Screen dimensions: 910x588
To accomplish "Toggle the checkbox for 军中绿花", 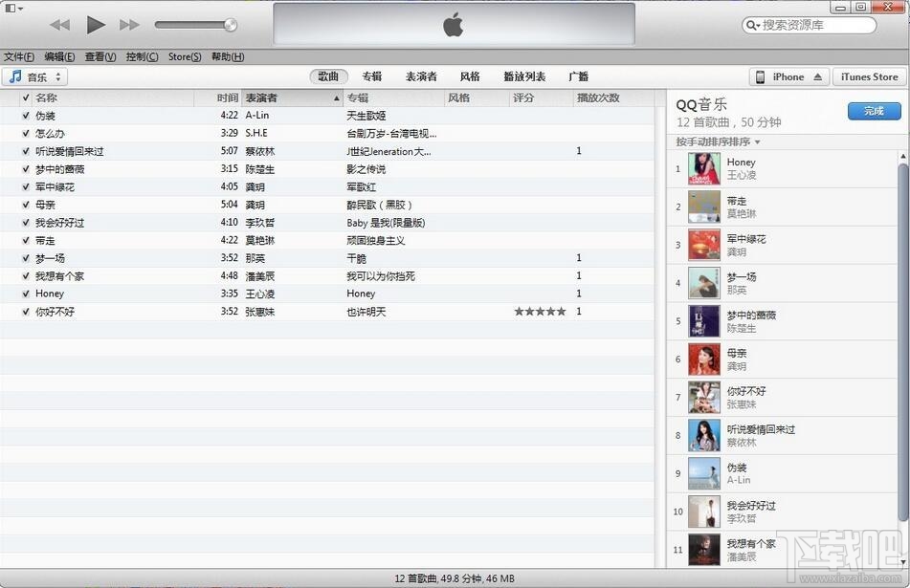I will click(25, 186).
